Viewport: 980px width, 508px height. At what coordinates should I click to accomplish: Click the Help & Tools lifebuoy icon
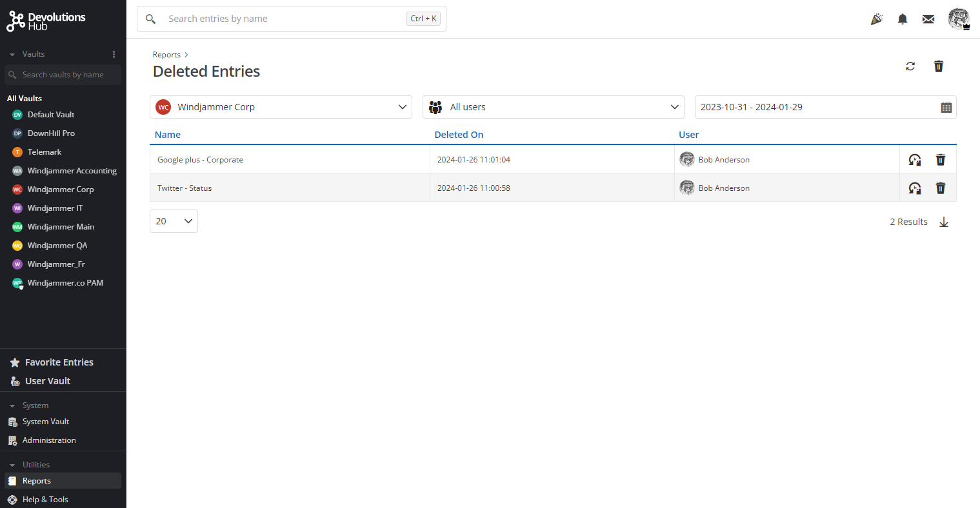tap(12, 500)
